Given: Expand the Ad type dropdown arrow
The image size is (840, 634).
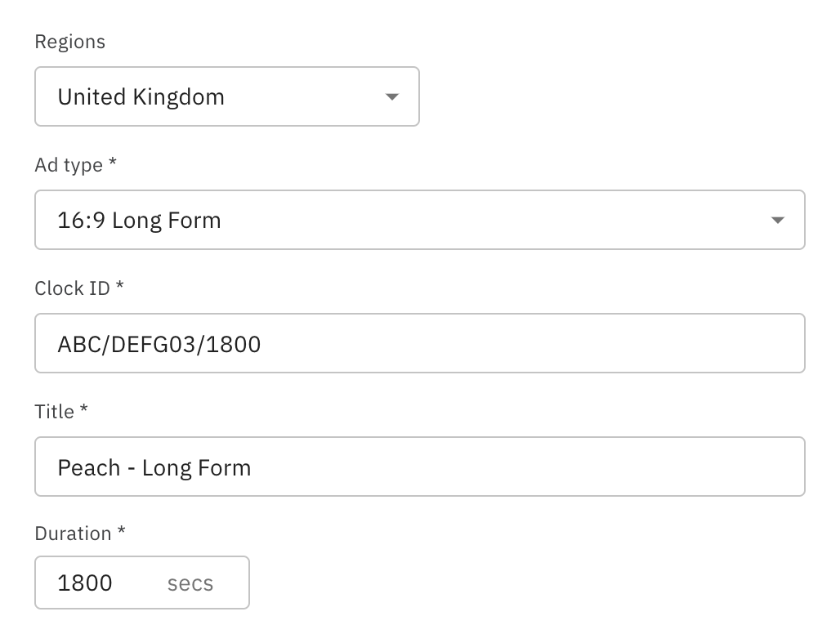Looking at the screenshot, I should point(777,220).
